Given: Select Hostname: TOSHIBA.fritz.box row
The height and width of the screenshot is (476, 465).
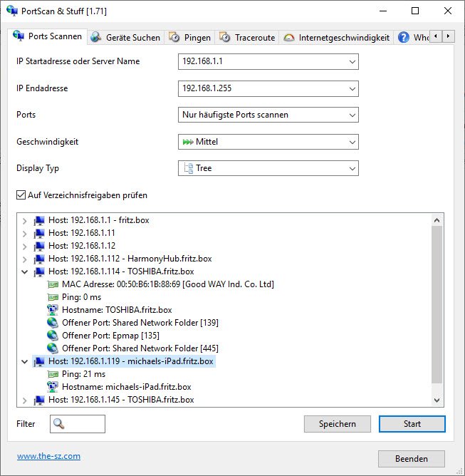Looking at the screenshot, I should point(117,310).
